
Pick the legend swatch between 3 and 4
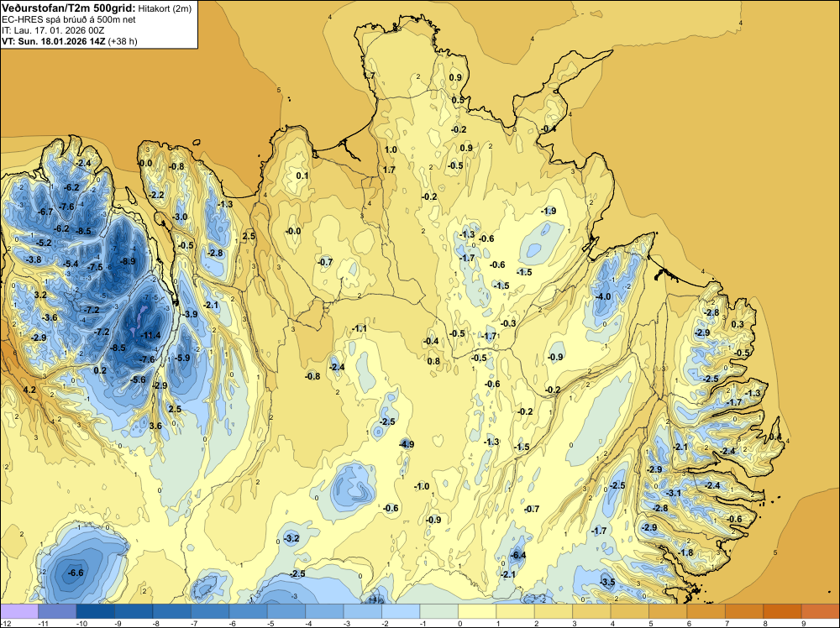tap(591, 611)
